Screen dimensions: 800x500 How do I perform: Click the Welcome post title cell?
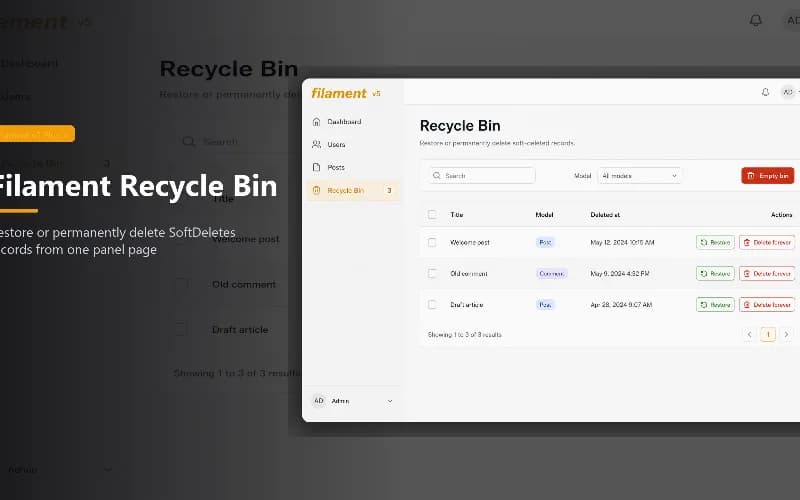(x=470, y=242)
